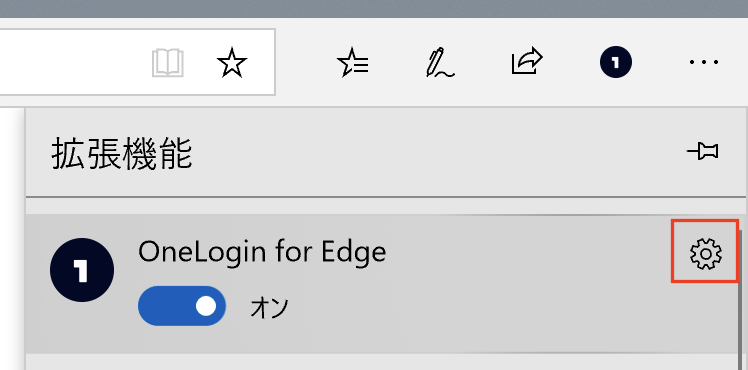
Task: Click the web page area beside the pane
Action: point(10,238)
